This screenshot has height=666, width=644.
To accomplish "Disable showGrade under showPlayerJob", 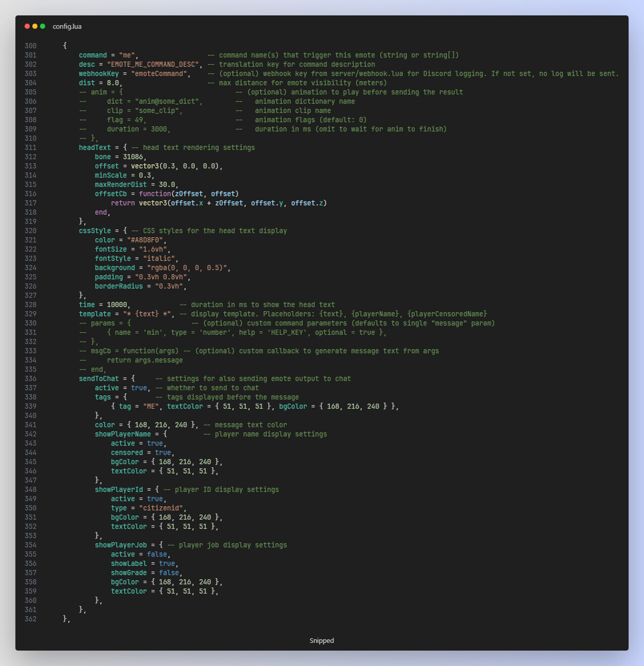I will [169, 573].
